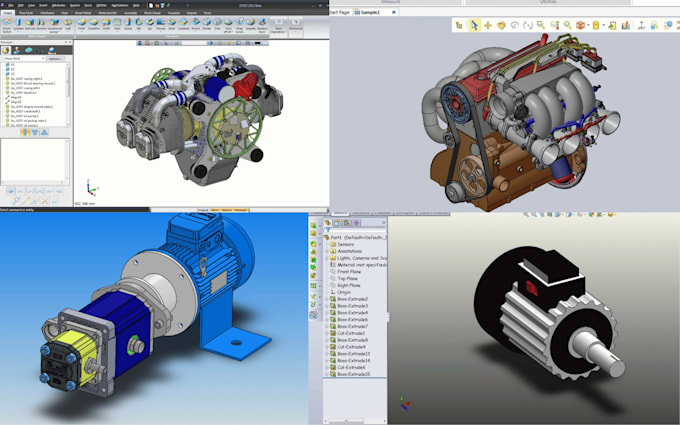This screenshot has height=425, width=680.
Task: Click the horizontal scrollbar under SolidWorks tree
Action: pyautogui.click(x=355, y=421)
